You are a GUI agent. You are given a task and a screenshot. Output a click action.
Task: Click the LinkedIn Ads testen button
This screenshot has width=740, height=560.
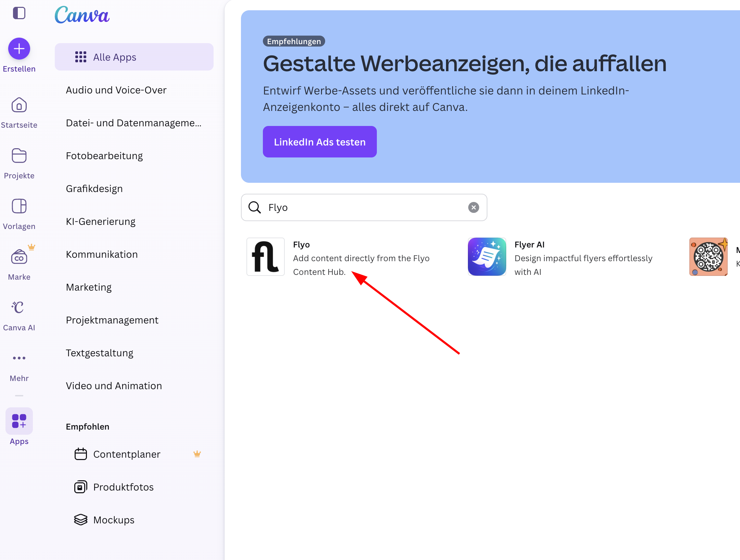pyautogui.click(x=319, y=142)
